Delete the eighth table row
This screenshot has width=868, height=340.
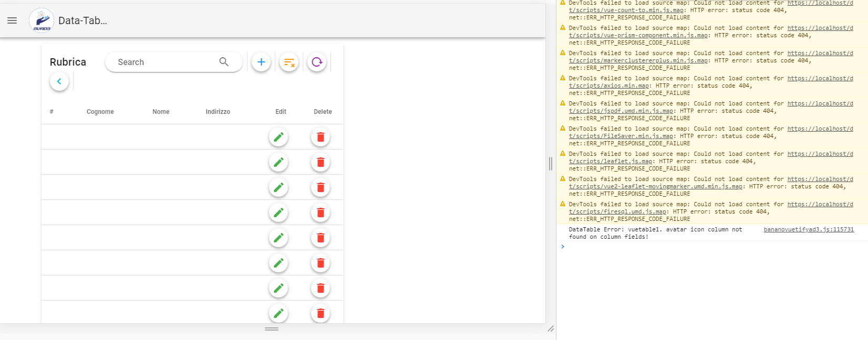[321, 313]
